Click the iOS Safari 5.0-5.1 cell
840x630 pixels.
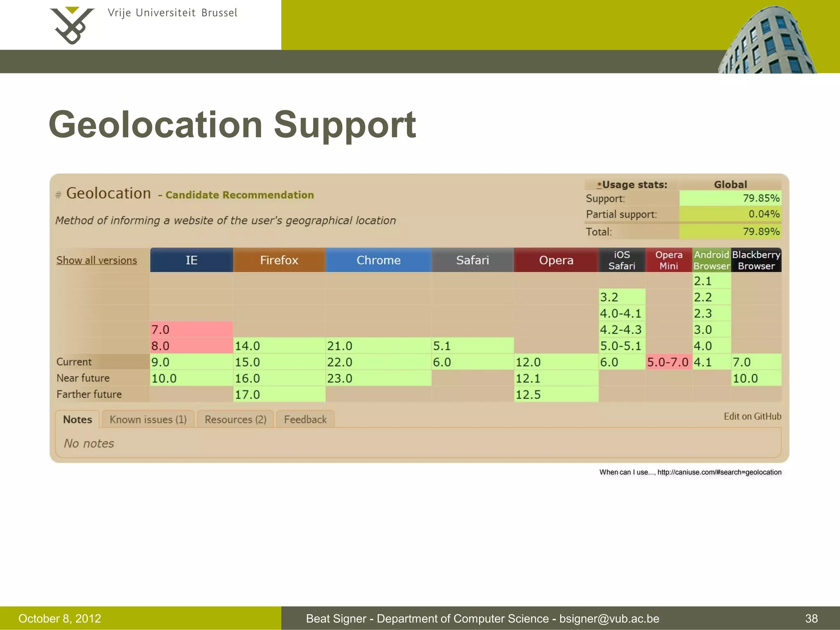click(622, 346)
